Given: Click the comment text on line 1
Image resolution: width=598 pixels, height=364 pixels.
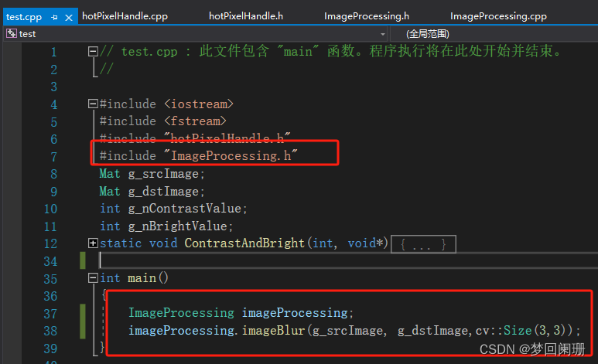Looking at the screenshot, I should click(x=331, y=51).
